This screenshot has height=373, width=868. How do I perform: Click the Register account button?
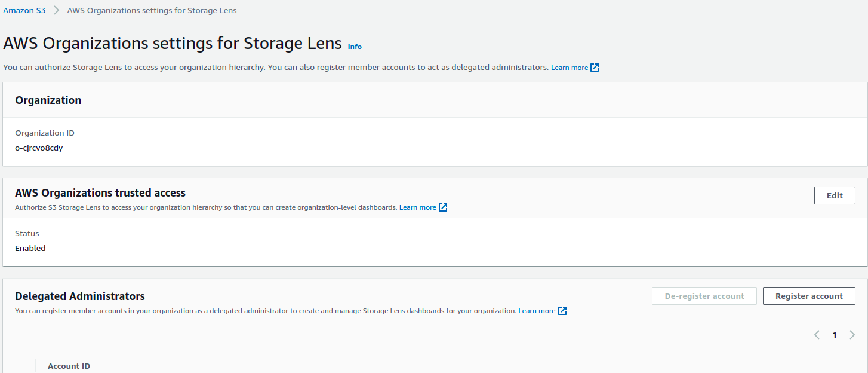809,296
